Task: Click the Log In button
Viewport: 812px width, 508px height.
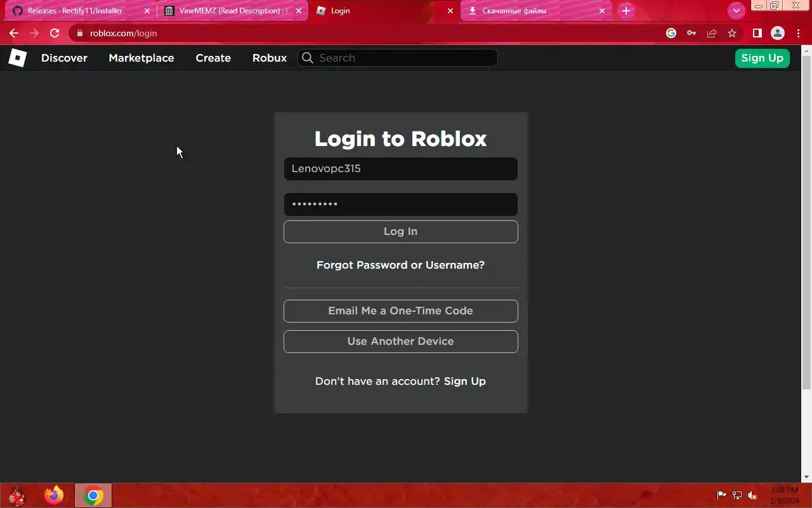Action: [401, 232]
